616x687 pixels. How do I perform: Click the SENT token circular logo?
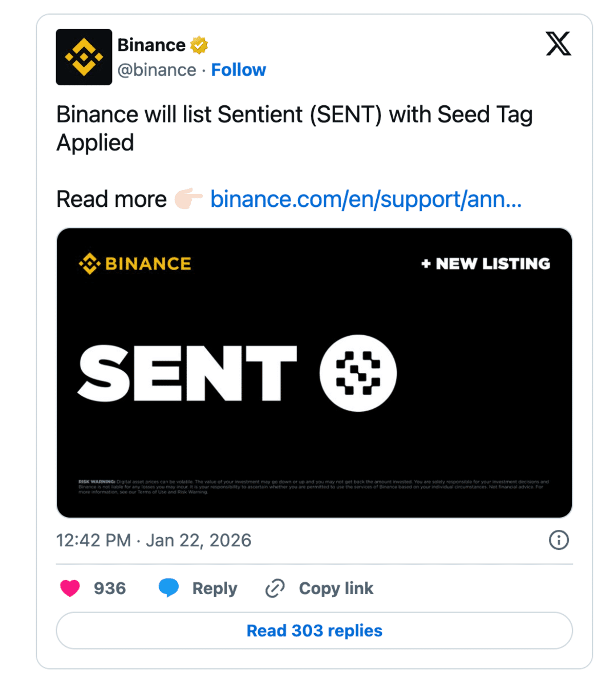click(x=359, y=373)
